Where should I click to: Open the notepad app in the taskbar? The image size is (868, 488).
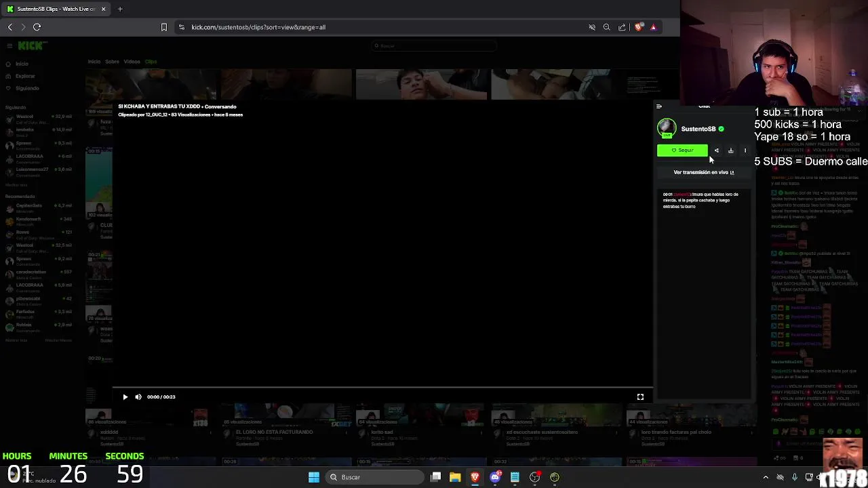515,477
